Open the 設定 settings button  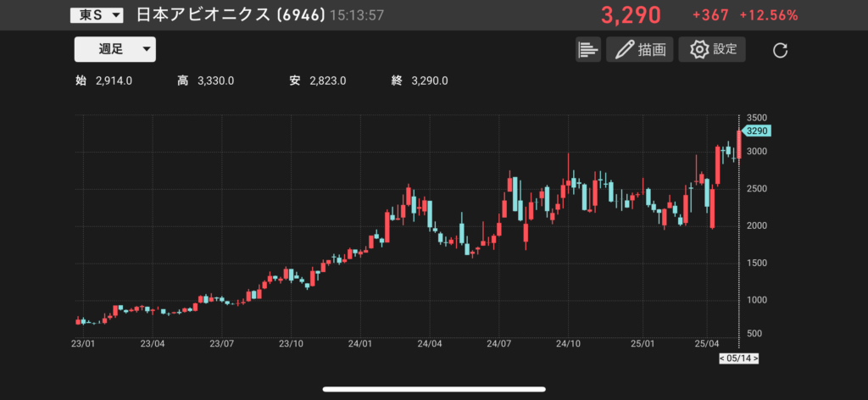pyautogui.click(x=712, y=49)
